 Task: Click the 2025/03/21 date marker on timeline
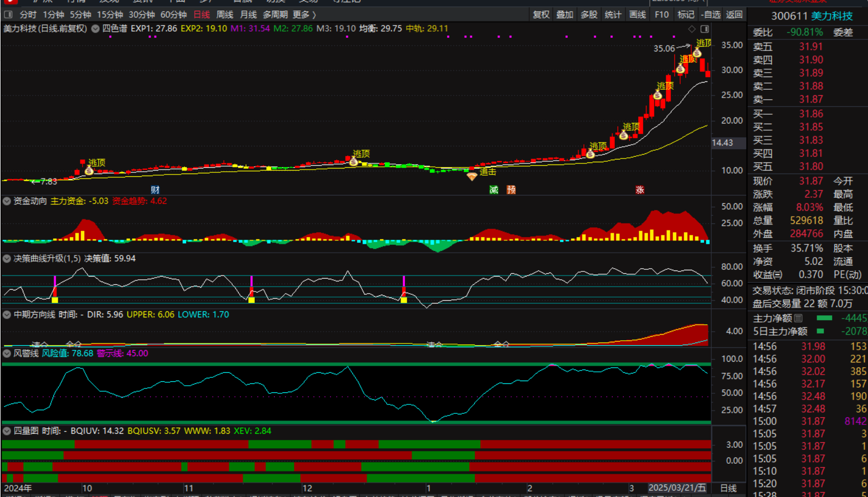coord(677,488)
